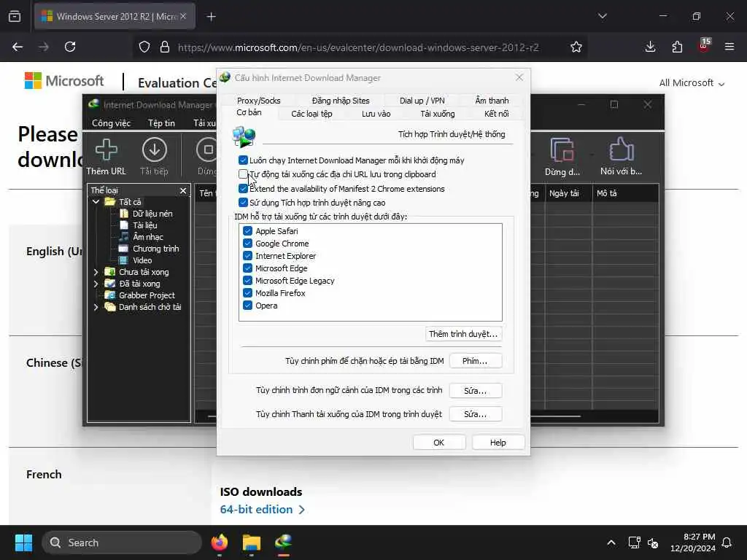Confirm settings with the OK button

click(x=438, y=443)
